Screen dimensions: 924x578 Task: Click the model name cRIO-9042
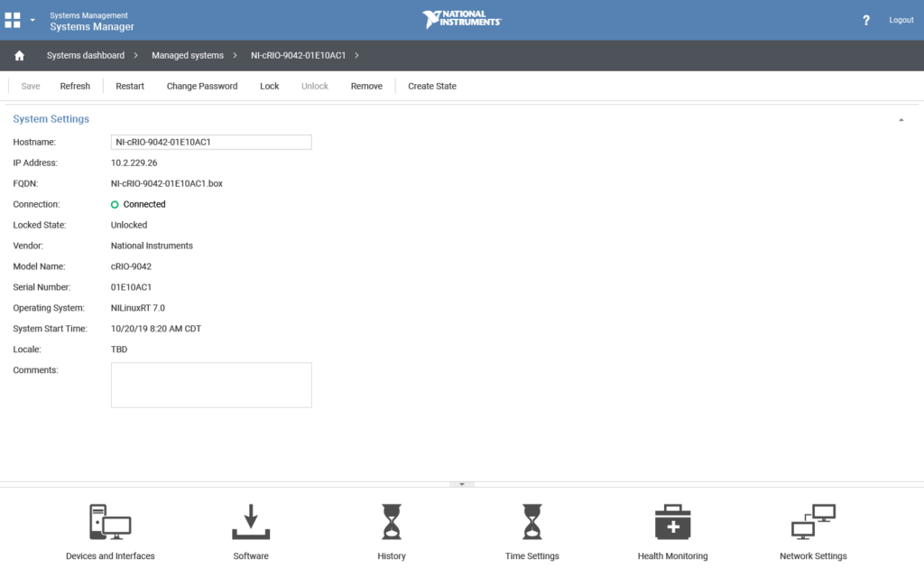131,266
